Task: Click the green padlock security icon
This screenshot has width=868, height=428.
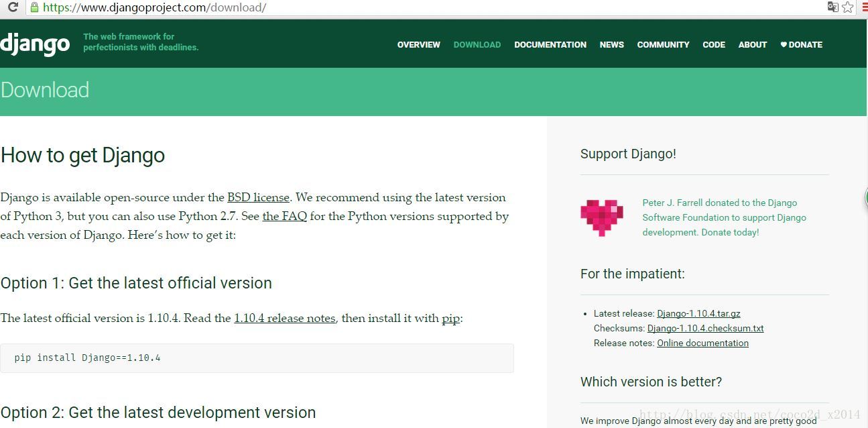Action: coord(34,7)
